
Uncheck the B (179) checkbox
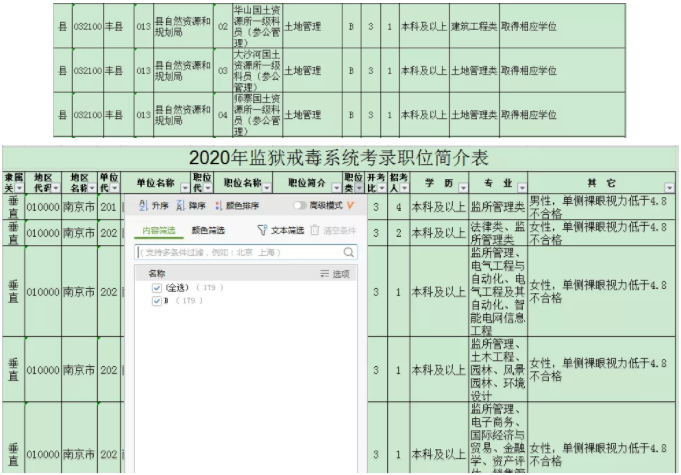click(x=157, y=301)
